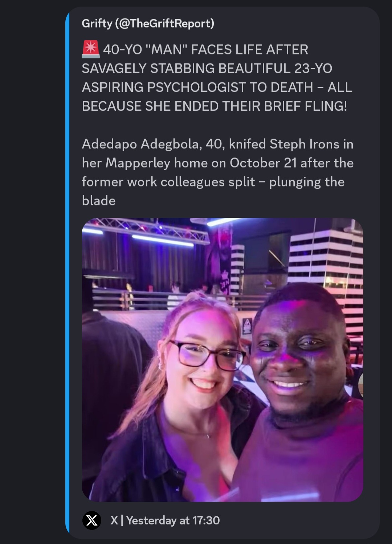Click the X logo footer icon
Viewport: 392px width, 544px height.
(x=92, y=520)
